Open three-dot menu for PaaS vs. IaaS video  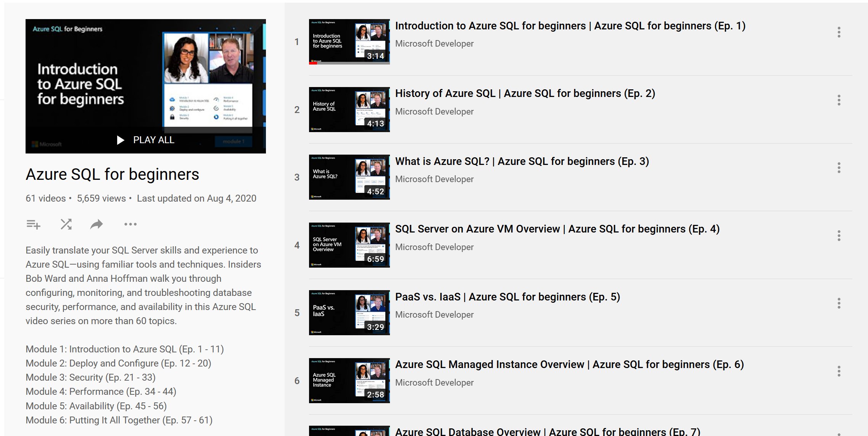[x=839, y=304]
